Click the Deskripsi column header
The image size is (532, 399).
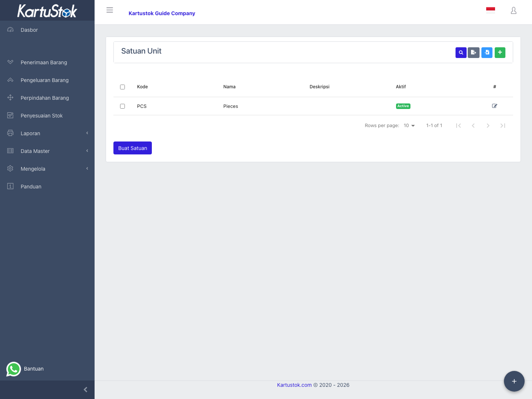[x=320, y=87]
